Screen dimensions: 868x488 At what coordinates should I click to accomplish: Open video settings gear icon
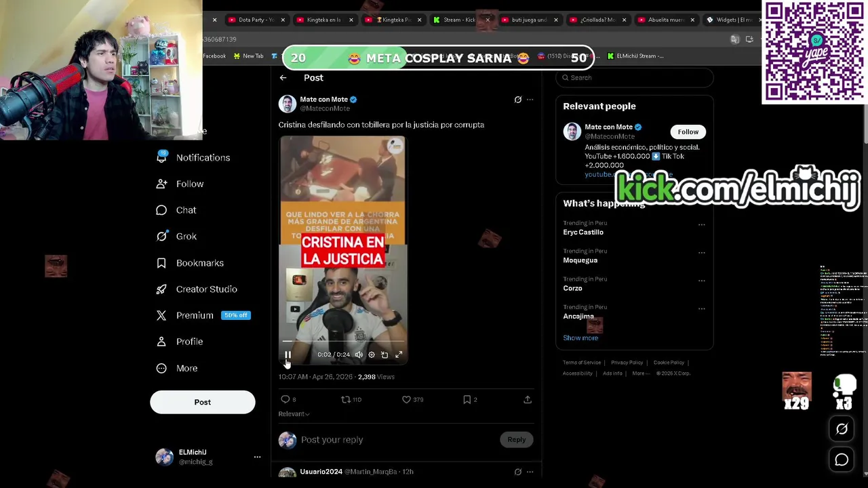pos(371,354)
